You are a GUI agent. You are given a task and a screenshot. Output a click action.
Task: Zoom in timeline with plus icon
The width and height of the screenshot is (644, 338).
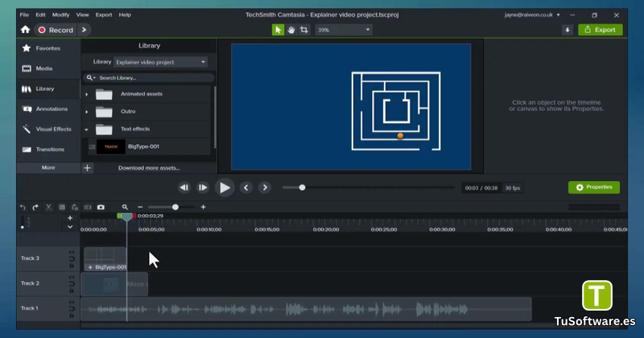(204, 208)
